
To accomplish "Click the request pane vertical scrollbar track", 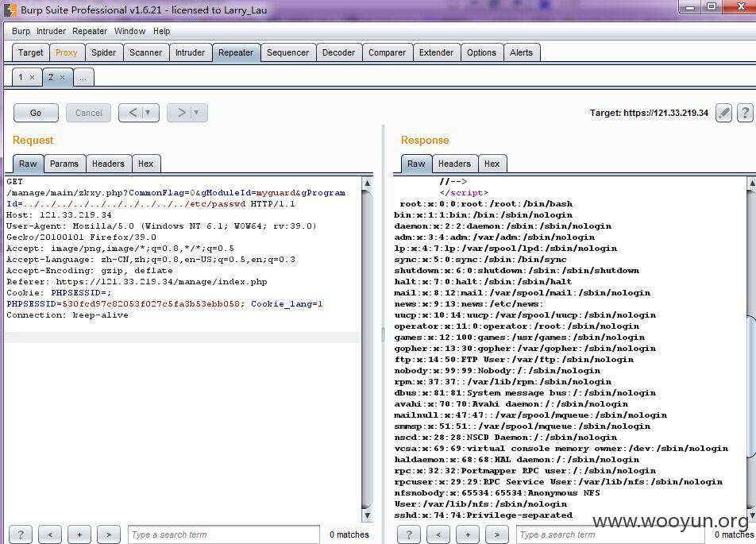I will 368,349.
